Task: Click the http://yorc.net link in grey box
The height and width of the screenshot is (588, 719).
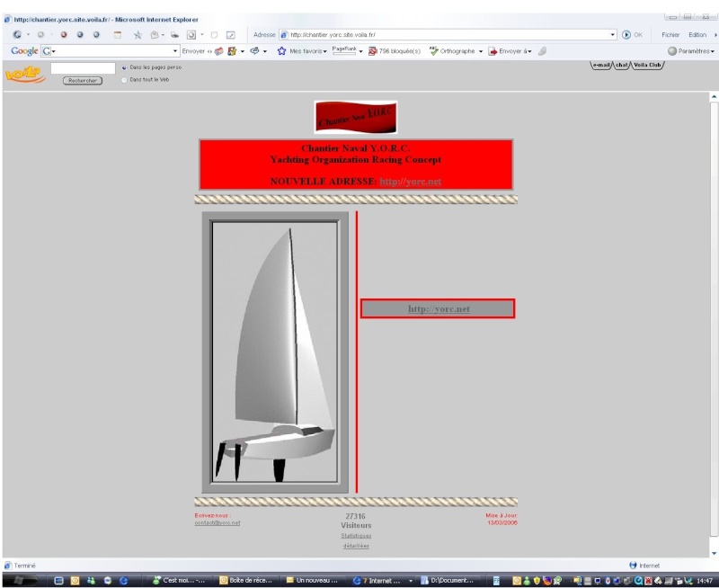Action: click(439, 309)
